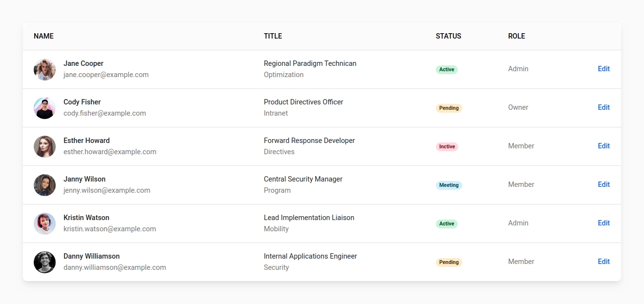Select kristin.watson@example.com email address

109,228
